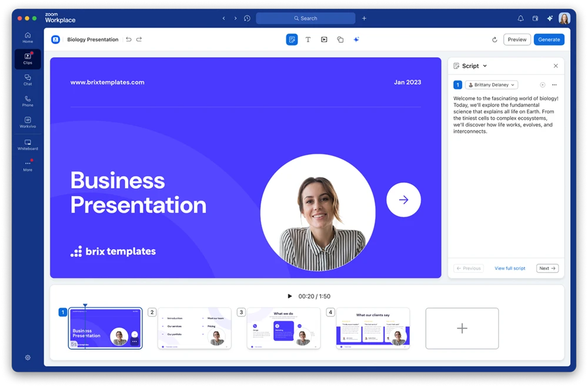Open the Brittany Delaney voice dropdown
The image size is (588, 387).
pyautogui.click(x=492, y=85)
